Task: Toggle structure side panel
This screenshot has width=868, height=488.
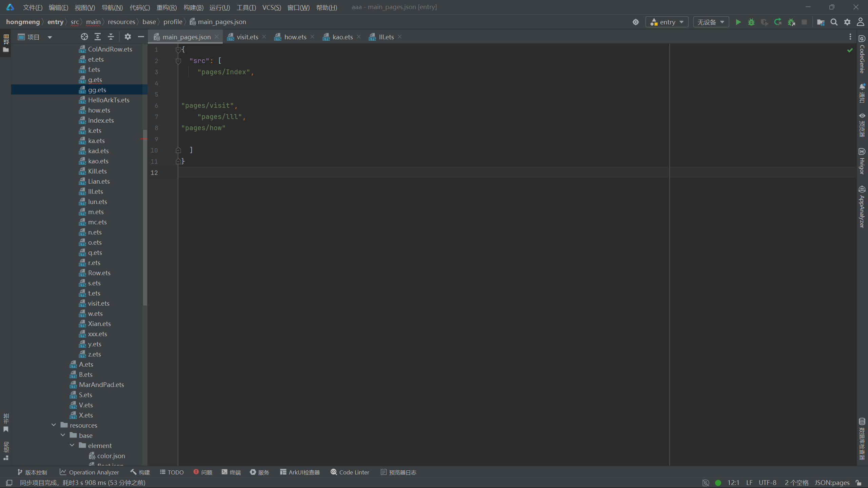Action: tap(6, 451)
